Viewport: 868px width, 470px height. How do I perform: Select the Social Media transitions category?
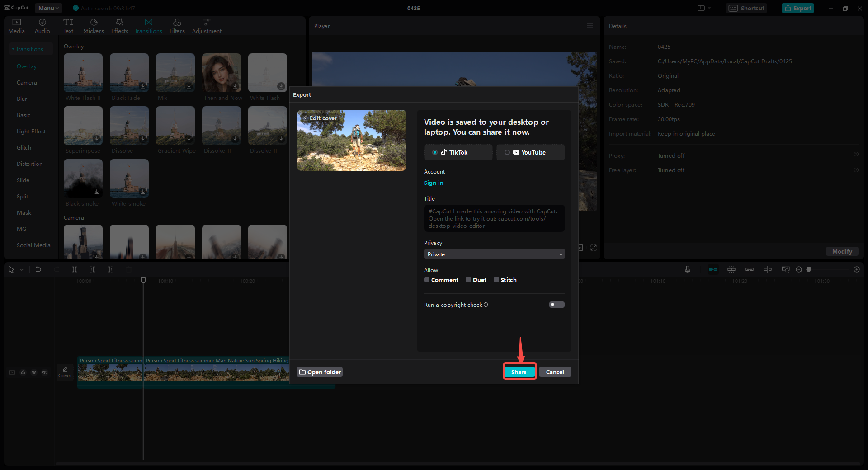tap(33, 245)
